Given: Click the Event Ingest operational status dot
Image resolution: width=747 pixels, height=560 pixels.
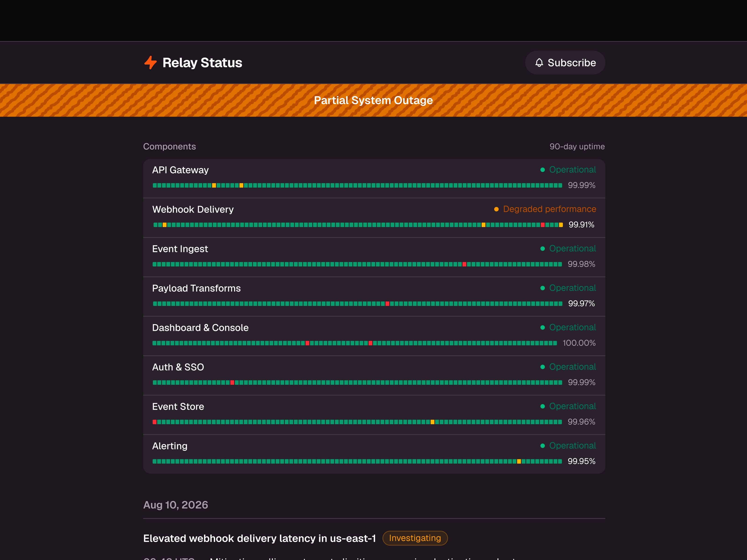Looking at the screenshot, I should point(542,249).
